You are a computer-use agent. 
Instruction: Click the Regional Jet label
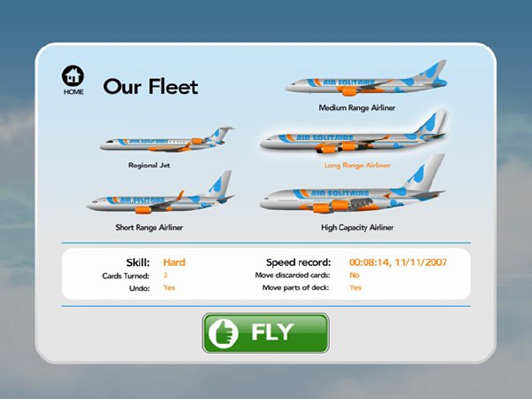point(149,165)
